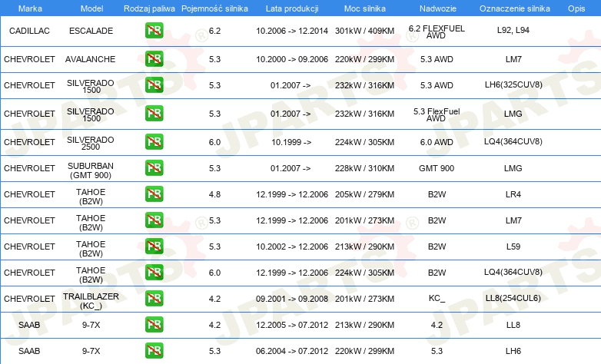
Task: Select the CADILLAC cell
Action: [x=29, y=31]
